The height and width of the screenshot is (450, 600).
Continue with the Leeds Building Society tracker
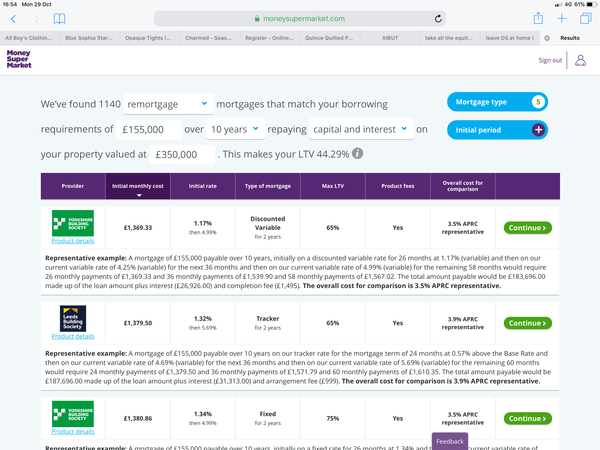528,323
